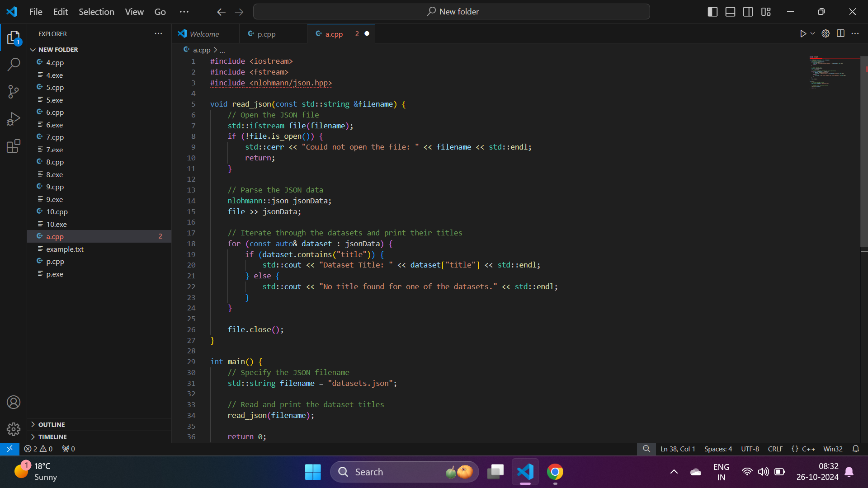The height and width of the screenshot is (488, 868).
Task: Open the Selection menu
Action: pyautogui.click(x=96, y=12)
